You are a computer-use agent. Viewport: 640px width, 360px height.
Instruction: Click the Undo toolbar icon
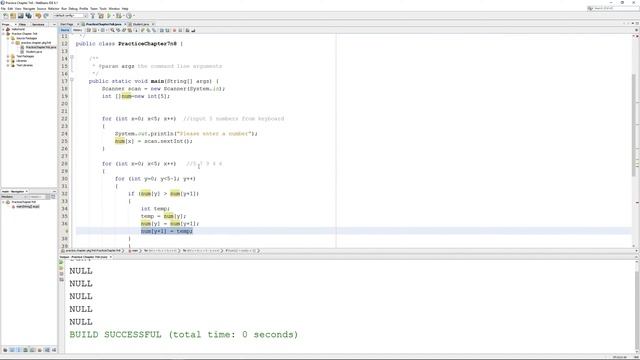(x=38, y=16)
